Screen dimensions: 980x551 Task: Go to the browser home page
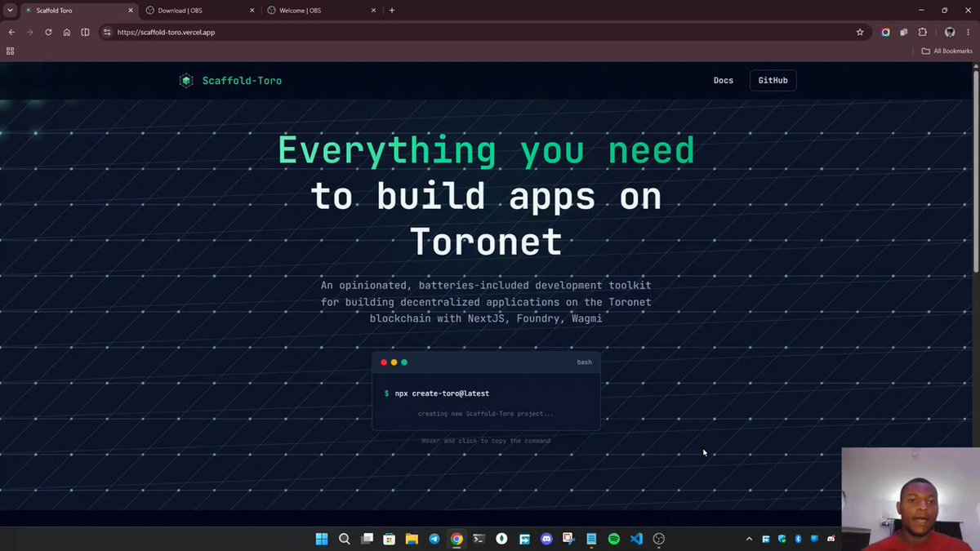coord(67,32)
